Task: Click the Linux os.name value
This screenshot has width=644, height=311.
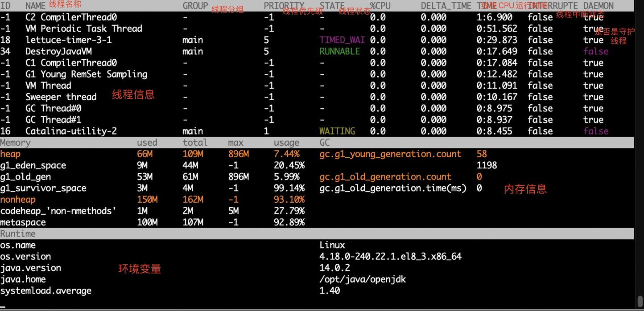Action: tap(332, 246)
